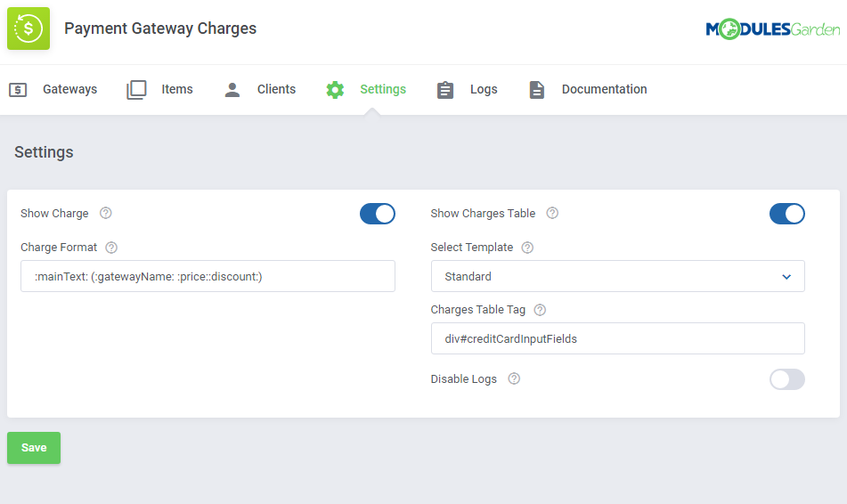Image resolution: width=847 pixels, height=504 pixels.
Task: Open the Gateways tab
Action: click(x=53, y=90)
